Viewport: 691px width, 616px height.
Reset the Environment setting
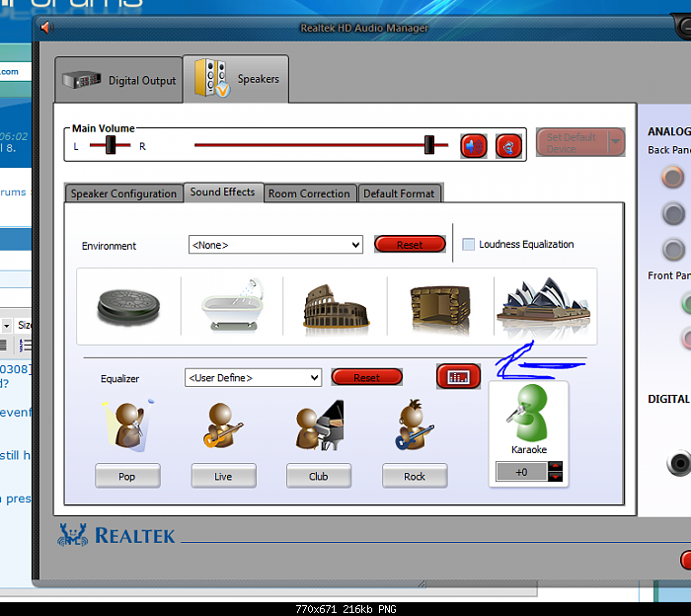[410, 244]
